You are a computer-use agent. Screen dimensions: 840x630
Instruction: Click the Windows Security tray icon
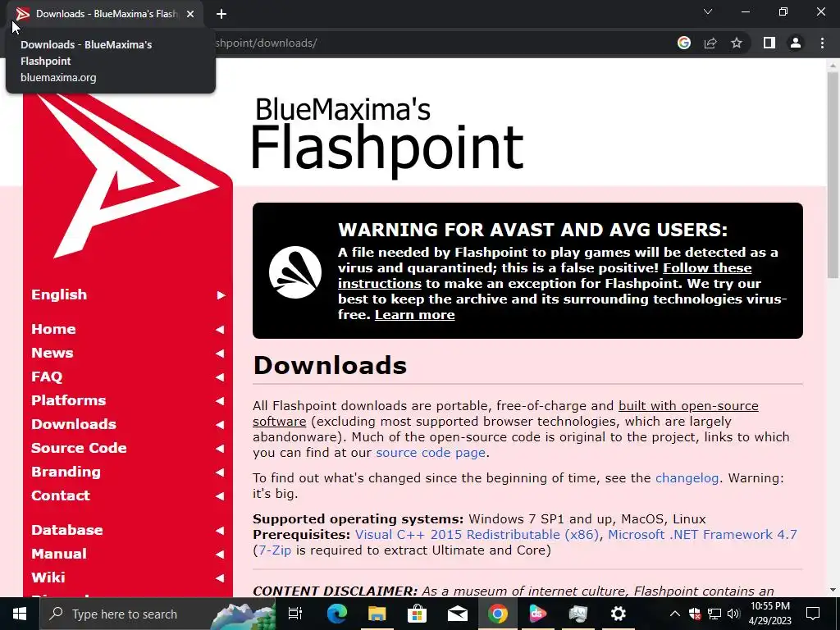click(x=695, y=614)
